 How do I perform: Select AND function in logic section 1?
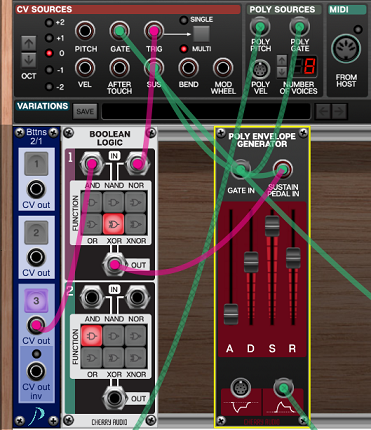[92, 202]
